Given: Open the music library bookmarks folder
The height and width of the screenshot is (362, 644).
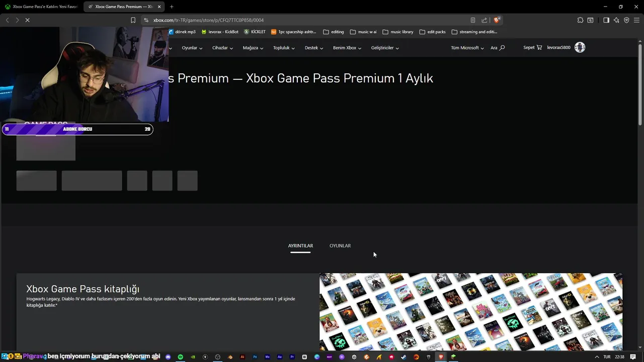Looking at the screenshot, I should [398, 32].
